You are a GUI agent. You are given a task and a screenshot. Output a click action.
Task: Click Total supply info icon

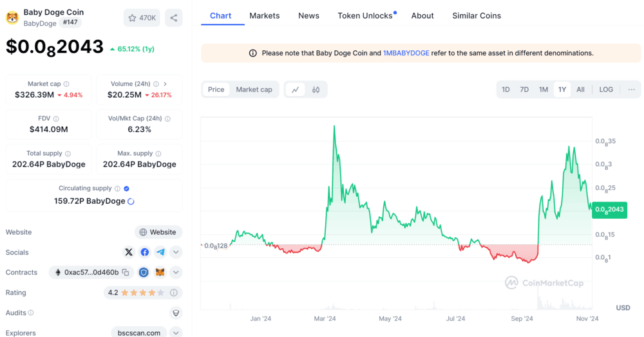click(x=68, y=154)
